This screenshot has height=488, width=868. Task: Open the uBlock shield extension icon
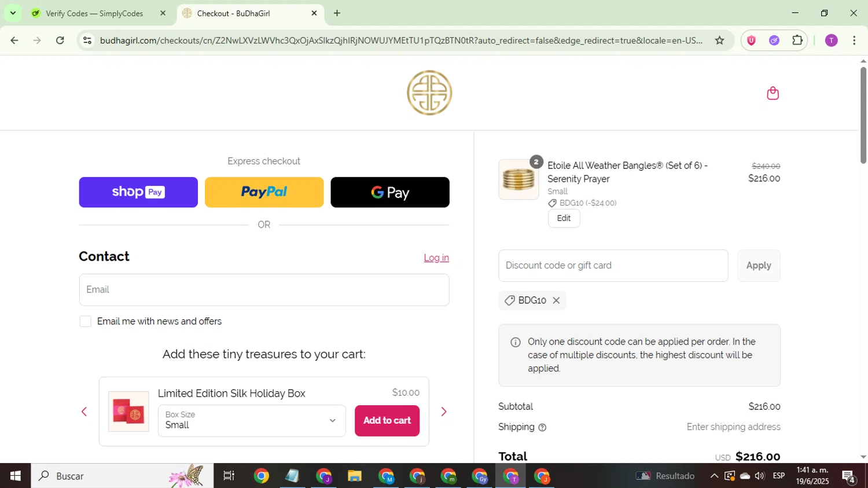751,41
